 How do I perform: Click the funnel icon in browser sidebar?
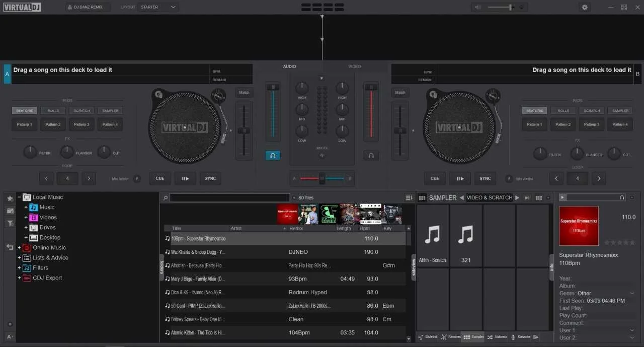(10, 223)
